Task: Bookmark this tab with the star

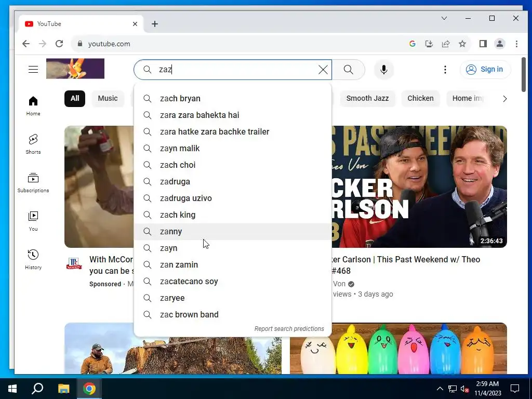Action: 462,44
